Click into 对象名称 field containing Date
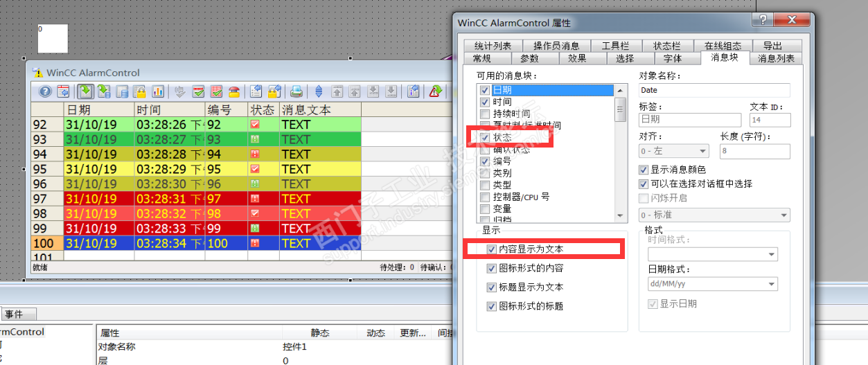The image size is (868, 365). coord(714,90)
